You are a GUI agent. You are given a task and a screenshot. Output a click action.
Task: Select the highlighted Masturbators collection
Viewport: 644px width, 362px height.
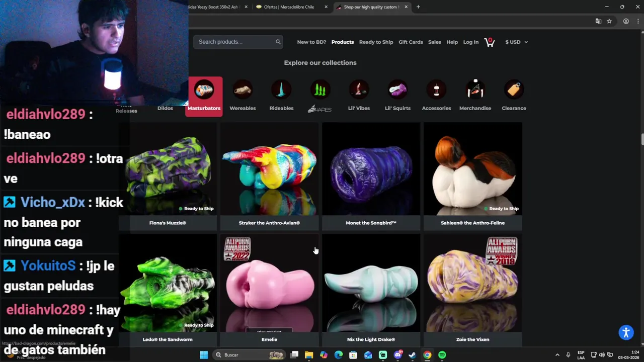coord(204,96)
